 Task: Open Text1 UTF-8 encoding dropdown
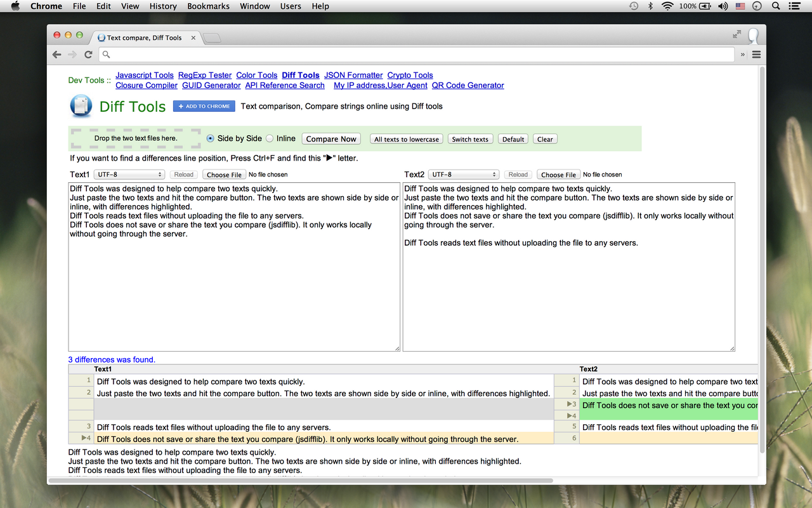click(x=129, y=175)
